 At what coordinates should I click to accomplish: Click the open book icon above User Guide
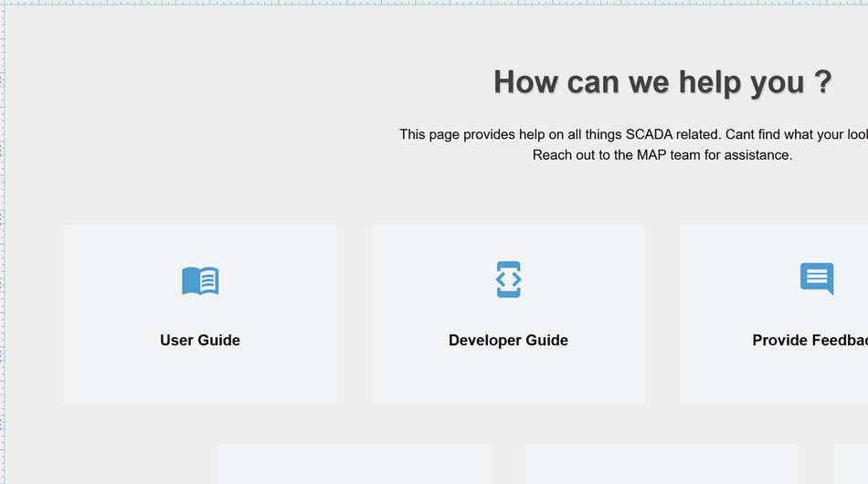pos(200,280)
